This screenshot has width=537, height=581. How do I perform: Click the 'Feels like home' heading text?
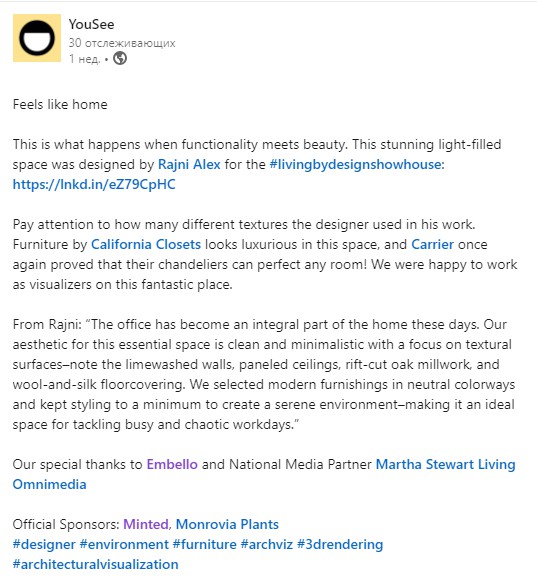click(x=60, y=104)
